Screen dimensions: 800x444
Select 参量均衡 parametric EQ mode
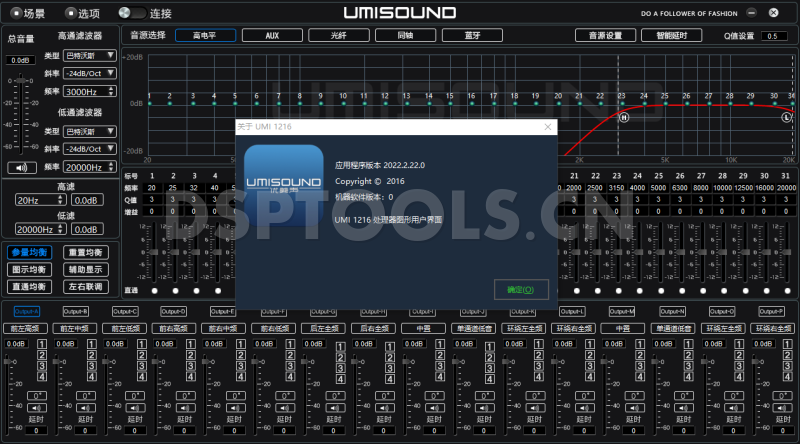point(30,252)
